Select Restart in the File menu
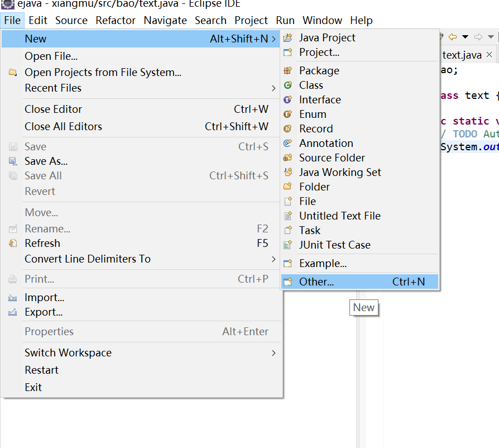Viewport: 499px width, 448px height. pyautogui.click(x=141, y=370)
